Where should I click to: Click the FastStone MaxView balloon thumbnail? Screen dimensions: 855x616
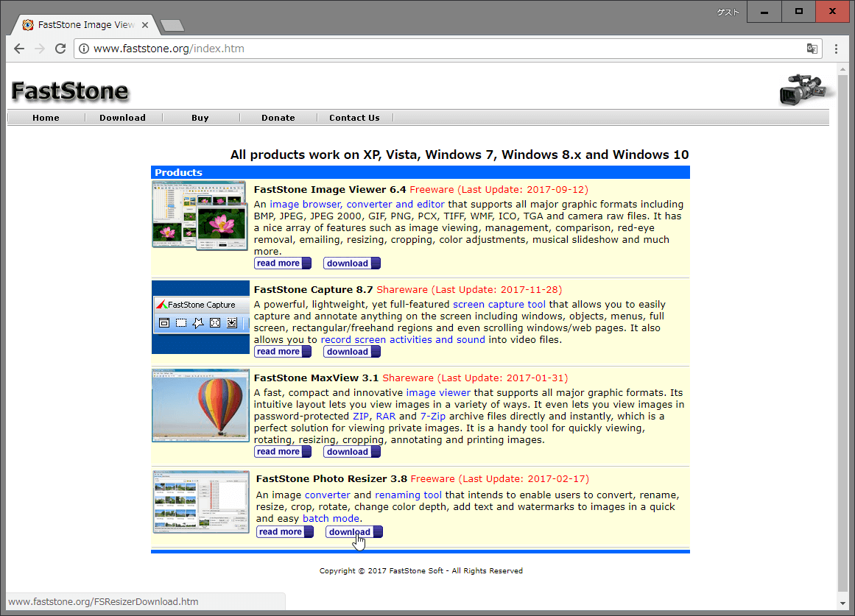(200, 406)
